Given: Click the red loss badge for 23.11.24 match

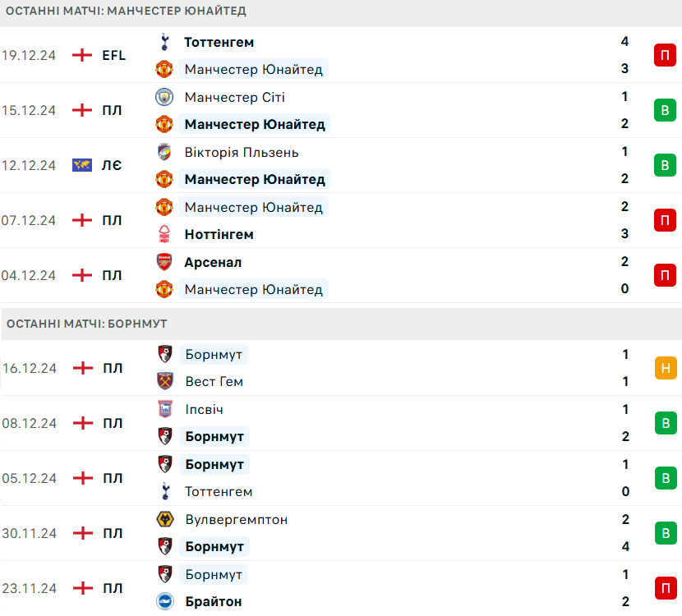Looking at the screenshot, I should [x=665, y=588].
